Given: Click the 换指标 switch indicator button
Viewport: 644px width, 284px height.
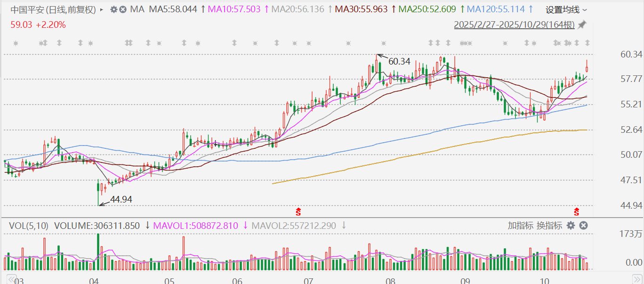Looking at the screenshot, I should point(550,226).
